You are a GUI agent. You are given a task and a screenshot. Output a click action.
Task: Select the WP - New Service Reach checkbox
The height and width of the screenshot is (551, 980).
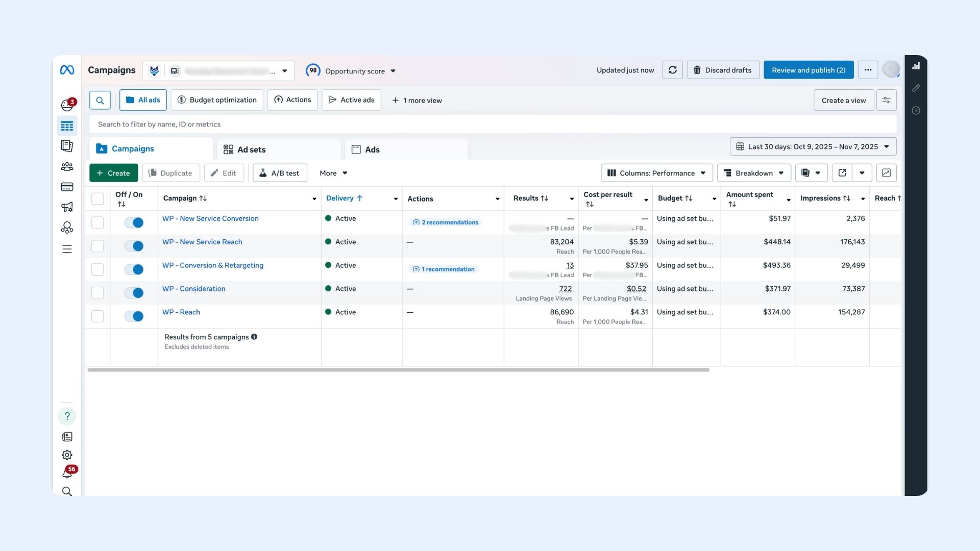click(x=97, y=246)
